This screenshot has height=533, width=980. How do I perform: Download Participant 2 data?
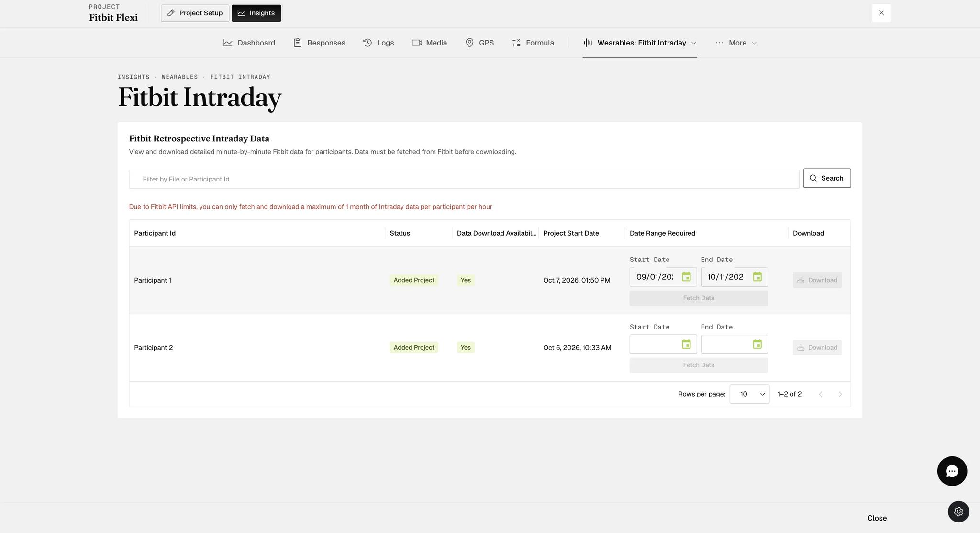[x=817, y=348]
